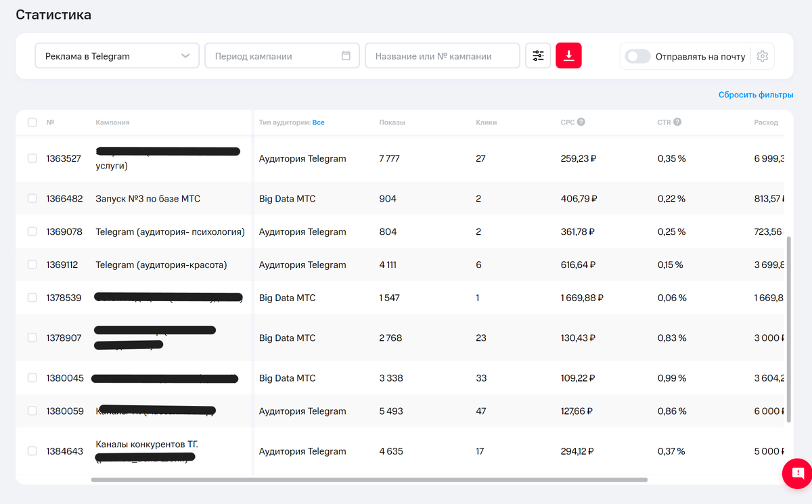Check the box for campaign 1380045
Image resolution: width=812 pixels, height=504 pixels.
click(32, 378)
